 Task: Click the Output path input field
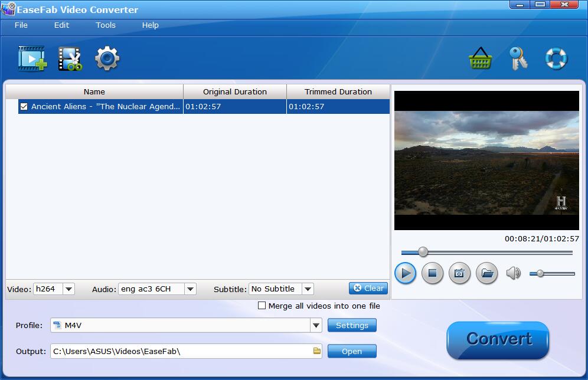click(x=186, y=351)
